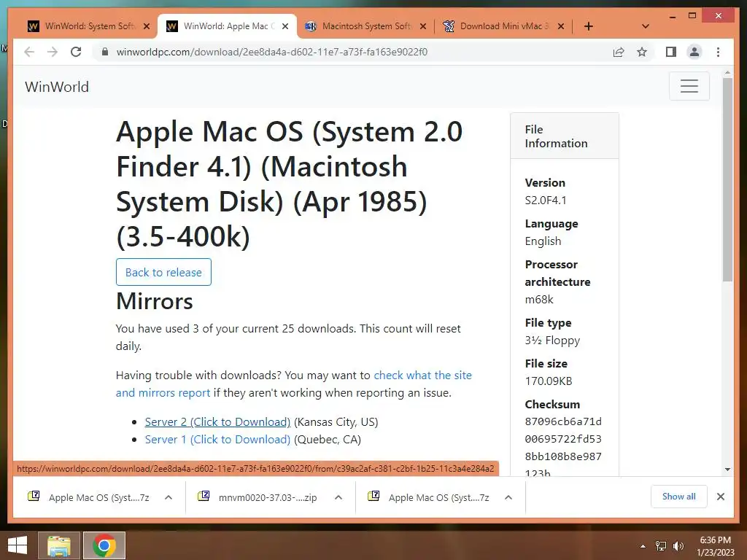Reload the WinWorld page
Image resolution: width=747 pixels, height=560 pixels.
76,52
